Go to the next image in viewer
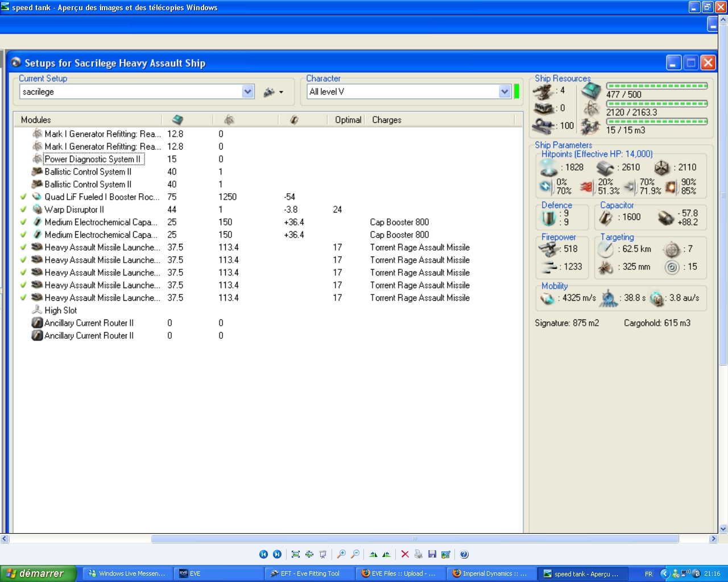 point(277,554)
